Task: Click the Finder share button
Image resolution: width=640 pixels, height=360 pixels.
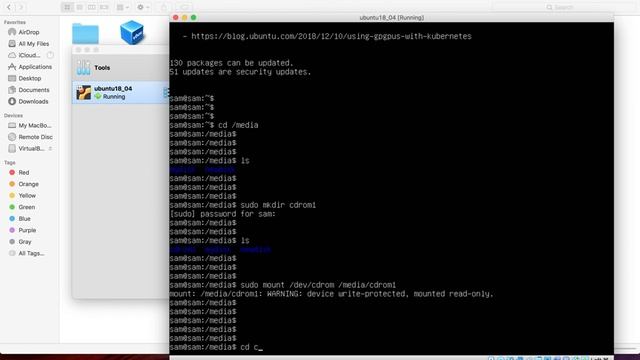Action: click(164, 7)
